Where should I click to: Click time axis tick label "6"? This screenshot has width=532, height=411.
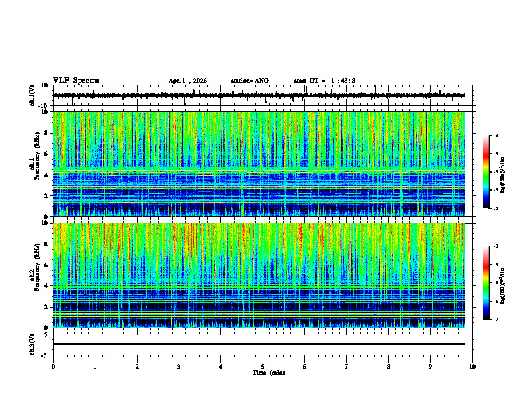pos(305,367)
